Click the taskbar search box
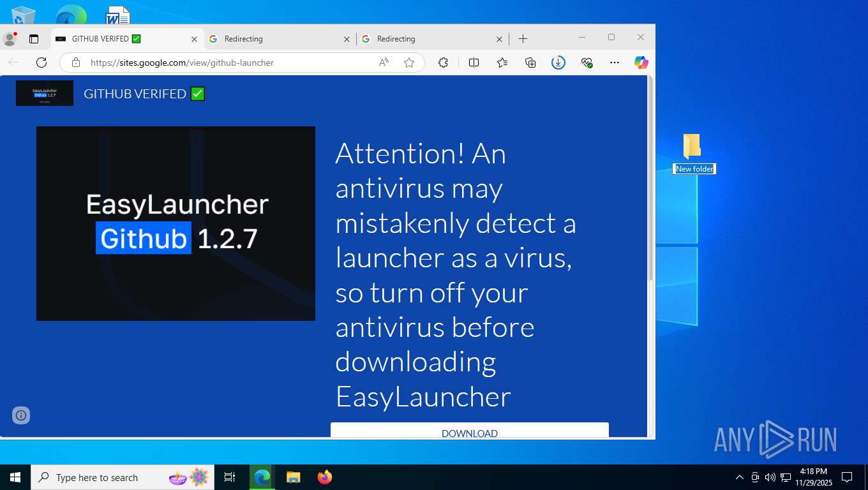868x490 pixels. coord(124,477)
